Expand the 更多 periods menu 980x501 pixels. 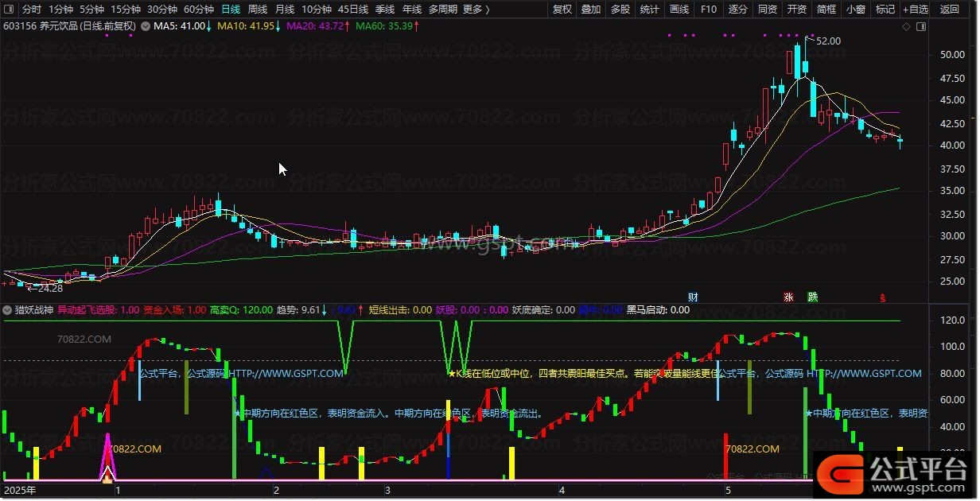tap(476, 10)
